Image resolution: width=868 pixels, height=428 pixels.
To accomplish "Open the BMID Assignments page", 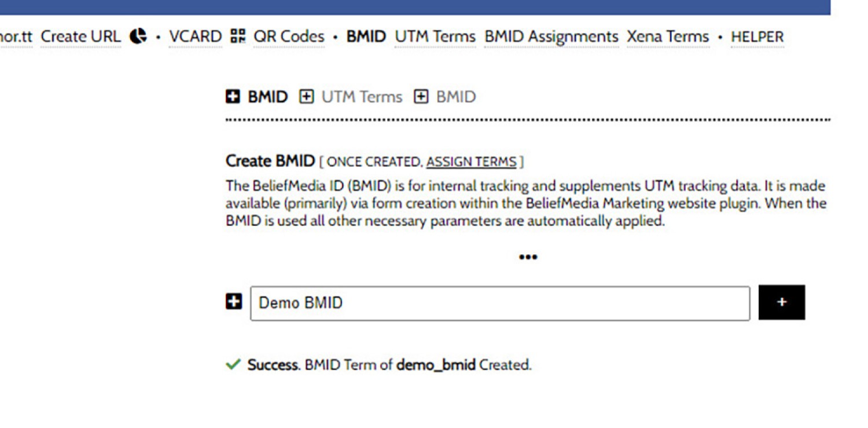I will pyautogui.click(x=551, y=36).
